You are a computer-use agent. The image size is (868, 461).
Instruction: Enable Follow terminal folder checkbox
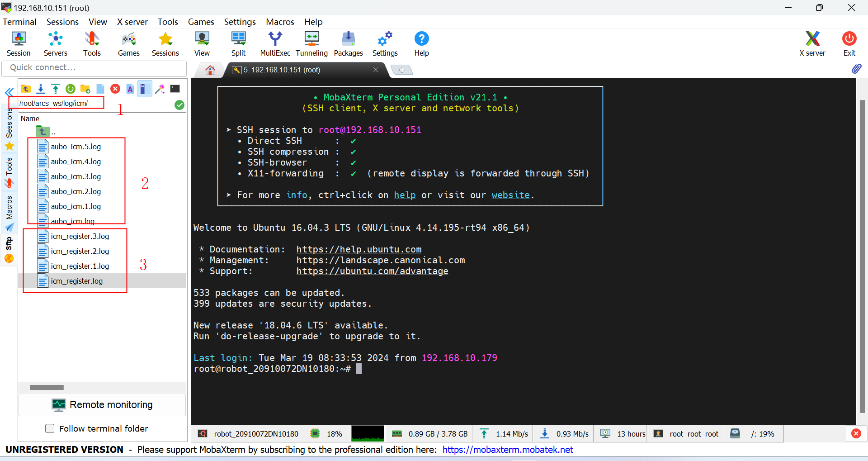(50, 428)
